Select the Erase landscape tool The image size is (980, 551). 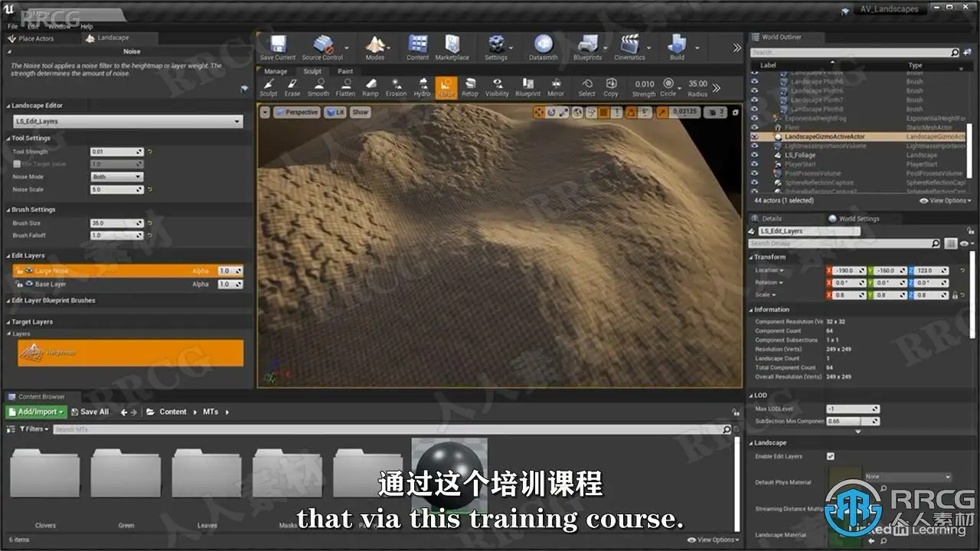292,88
